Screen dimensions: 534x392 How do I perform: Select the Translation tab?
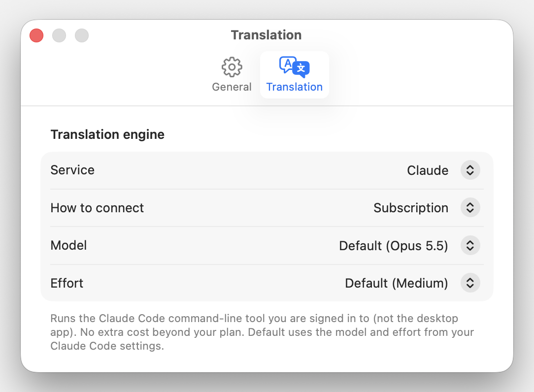[x=294, y=74]
